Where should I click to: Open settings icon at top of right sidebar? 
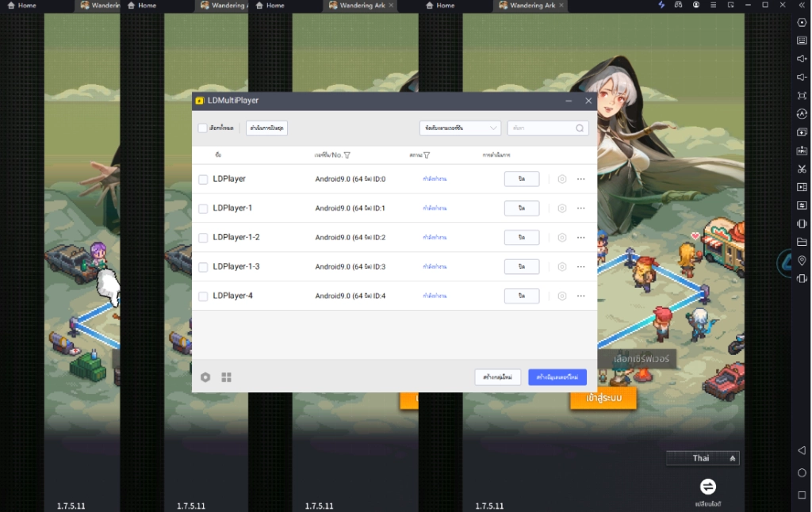coord(802,22)
